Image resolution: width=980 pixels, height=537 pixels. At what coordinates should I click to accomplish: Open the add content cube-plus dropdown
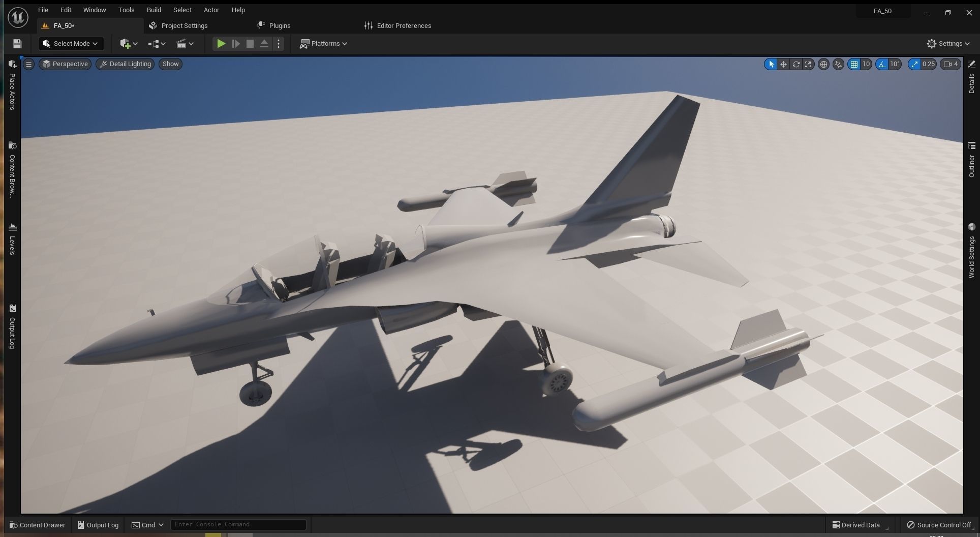pyautogui.click(x=129, y=44)
